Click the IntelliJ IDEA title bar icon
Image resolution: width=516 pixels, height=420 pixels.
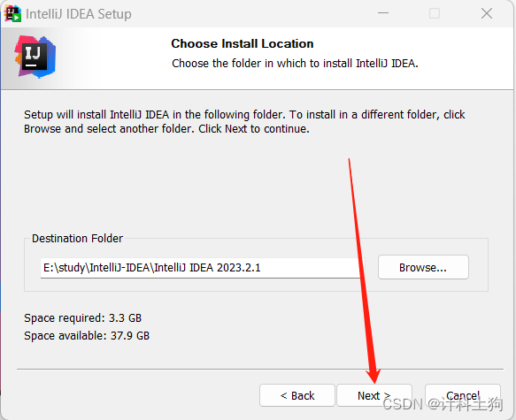tap(12, 14)
